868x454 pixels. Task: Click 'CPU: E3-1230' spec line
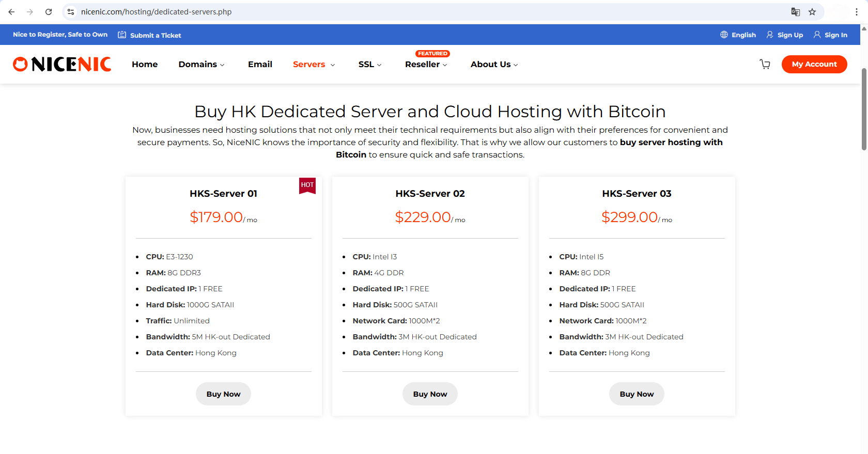pyautogui.click(x=169, y=257)
